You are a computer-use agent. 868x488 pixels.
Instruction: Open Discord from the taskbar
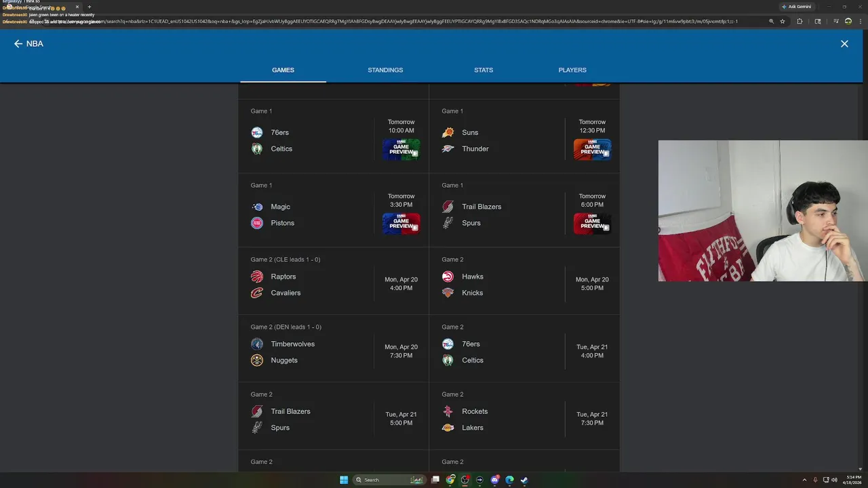[495, 480]
